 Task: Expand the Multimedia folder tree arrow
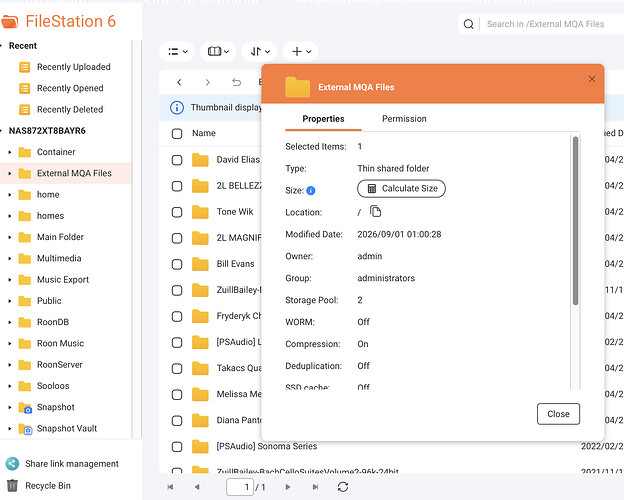coord(10,258)
